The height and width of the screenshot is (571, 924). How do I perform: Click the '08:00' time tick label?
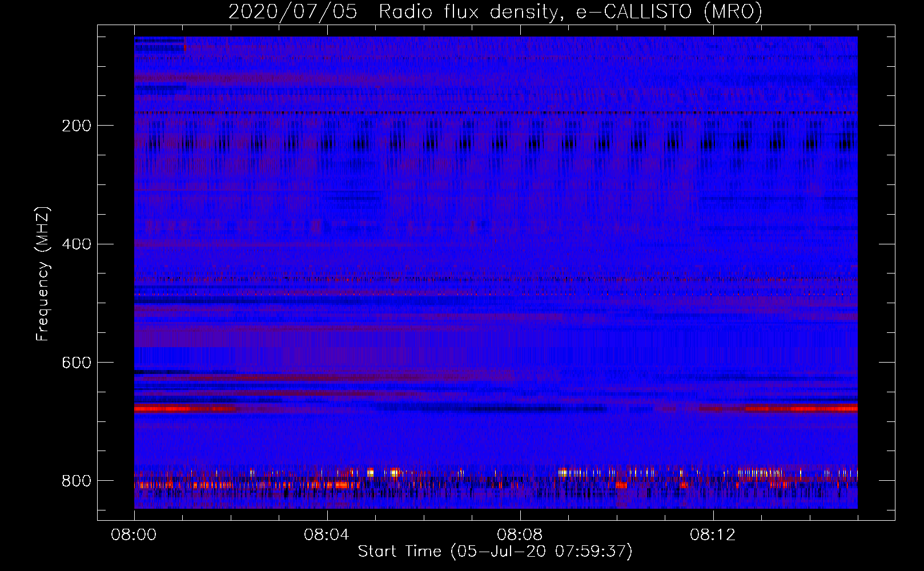[134, 535]
